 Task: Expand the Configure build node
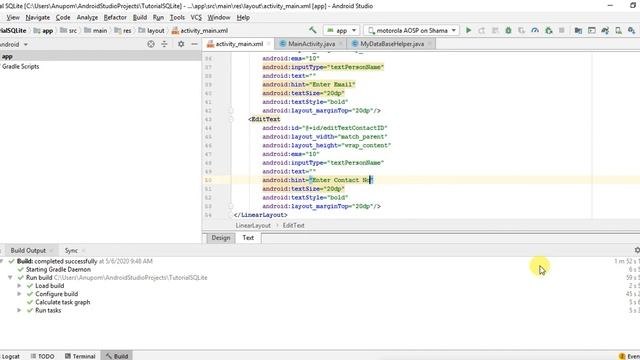(x=19, y=294)
